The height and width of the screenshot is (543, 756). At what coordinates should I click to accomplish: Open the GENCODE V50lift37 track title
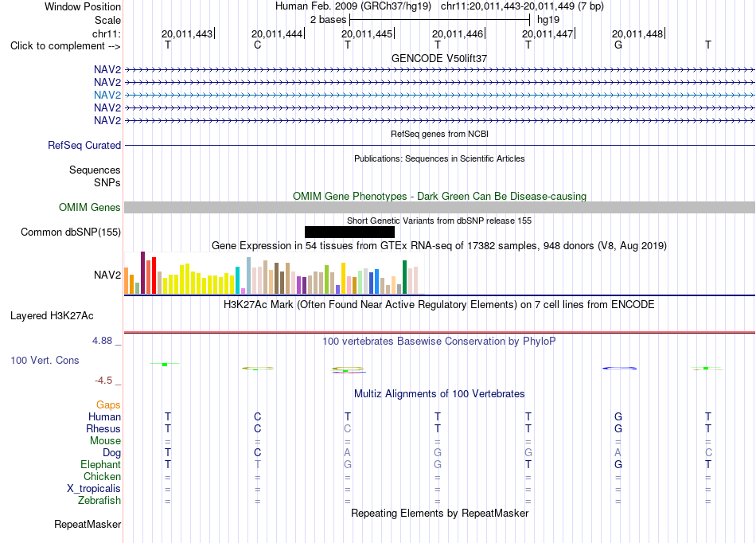pos(438,58)
